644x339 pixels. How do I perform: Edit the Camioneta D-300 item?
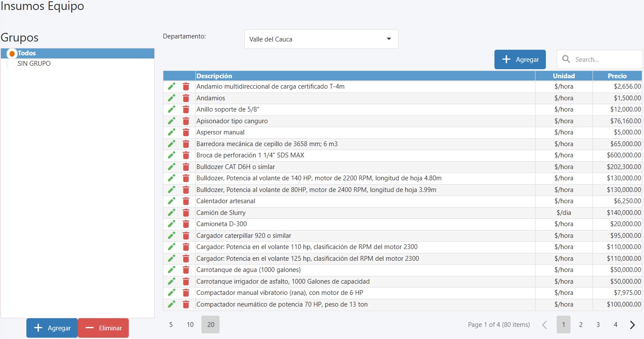pos(172,224)
